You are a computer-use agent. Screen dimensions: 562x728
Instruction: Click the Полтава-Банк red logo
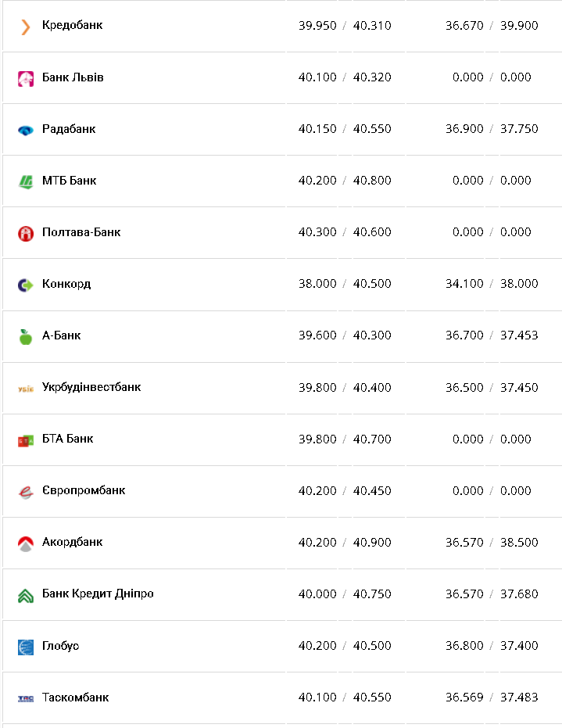click(26, 233)
